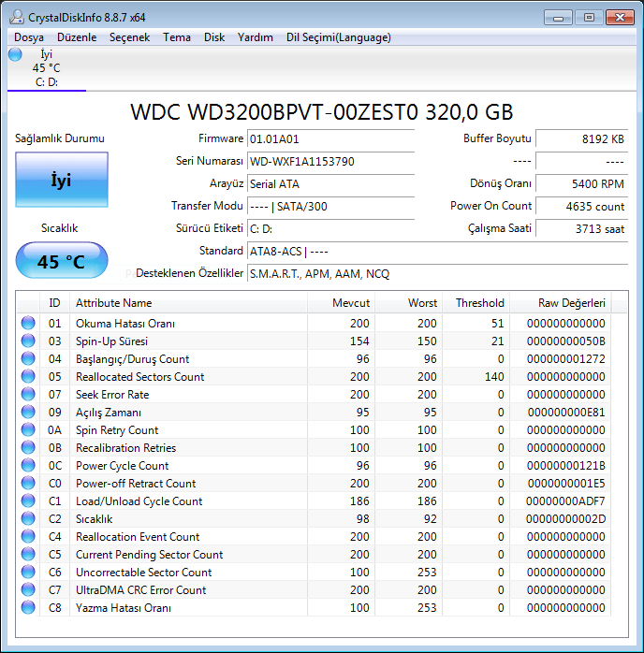Click the Arayüz field Serial ATA

coord(330,183)
